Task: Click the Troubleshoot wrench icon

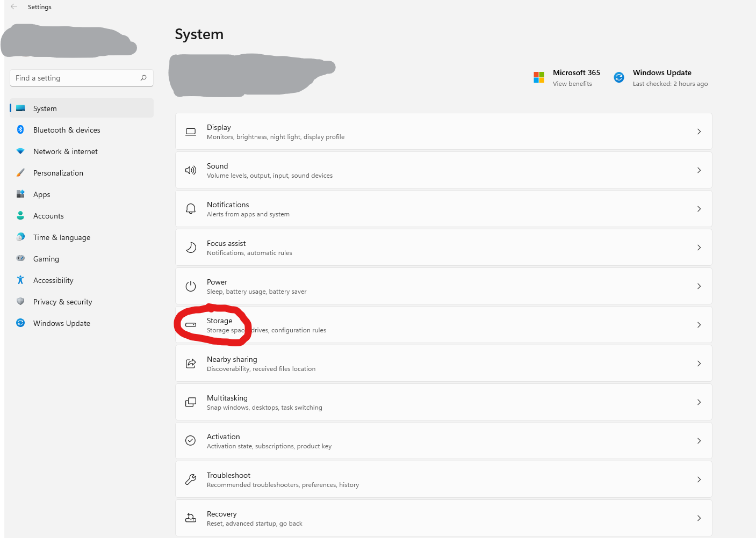Action: coord(191,479)
